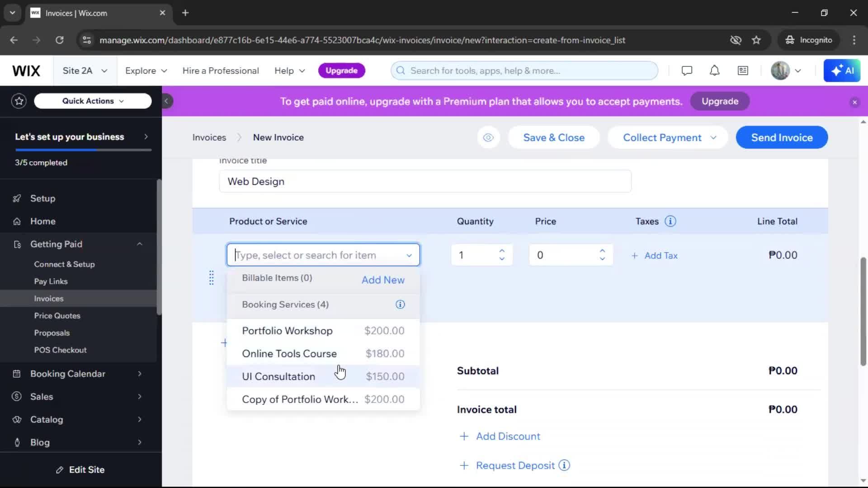Click the search magnifier icon
Viewport: 868px width, 488px height.
401,70
